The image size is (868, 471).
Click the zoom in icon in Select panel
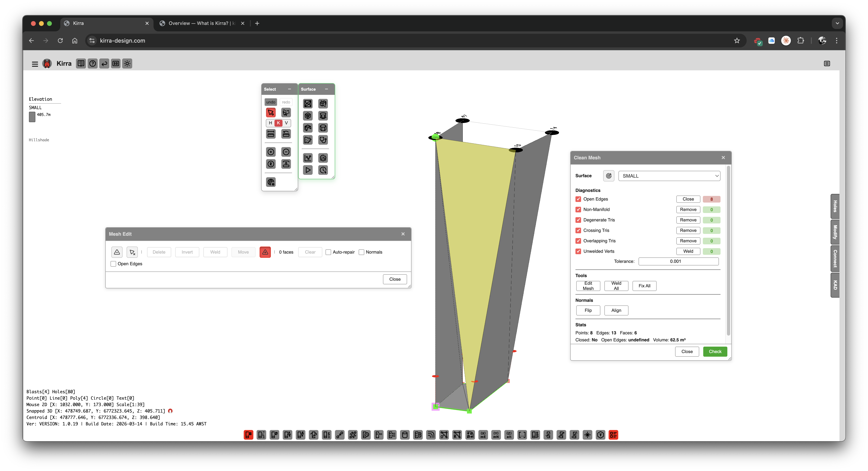271,152
